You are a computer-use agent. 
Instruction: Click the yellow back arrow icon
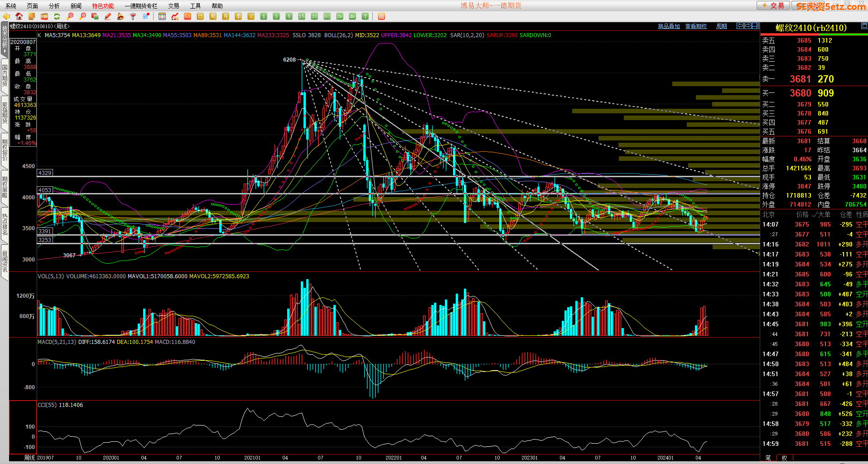pyautogui.click(x=6, y=16)
